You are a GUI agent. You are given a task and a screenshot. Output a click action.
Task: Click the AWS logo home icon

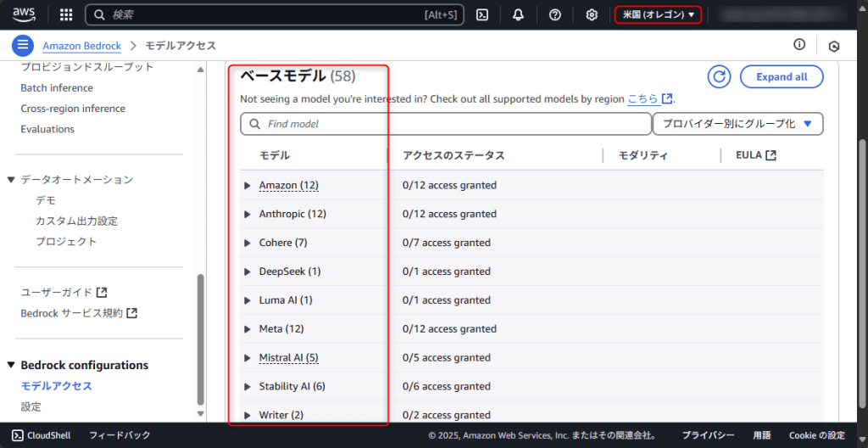25,14
